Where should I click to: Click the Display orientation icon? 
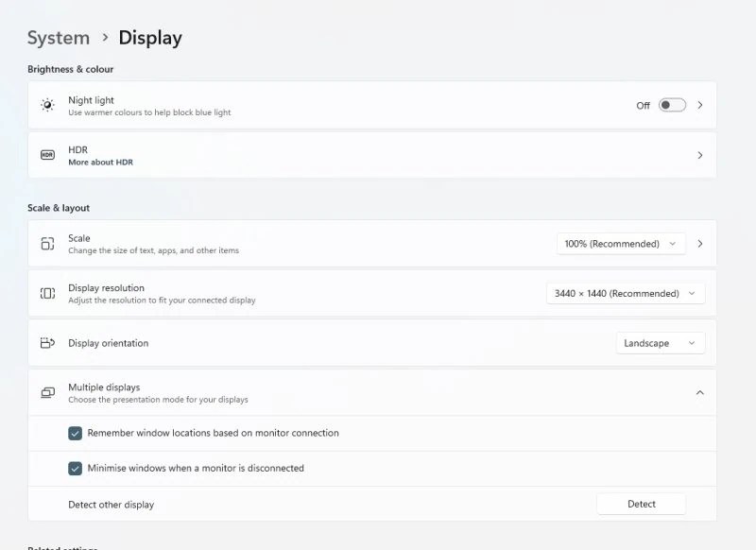coord(47,342)
